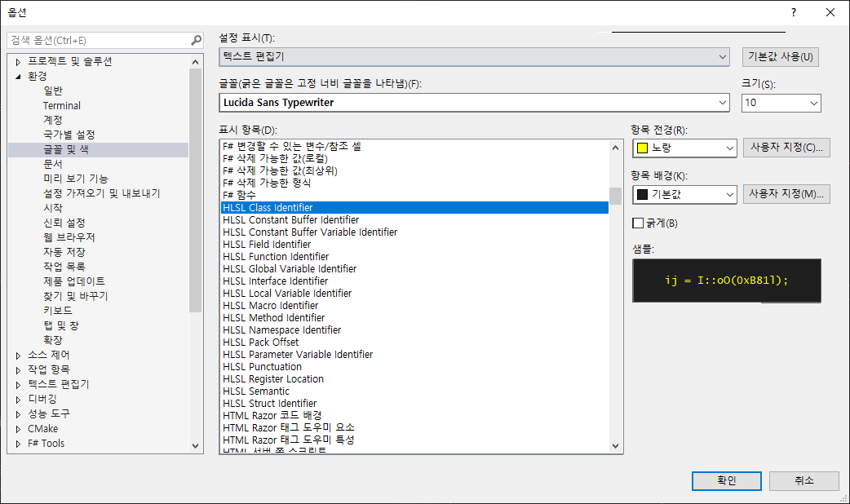This screenshot has width=850, height=504.
Task: Click the help question mark icon
Action: point(794,12)
